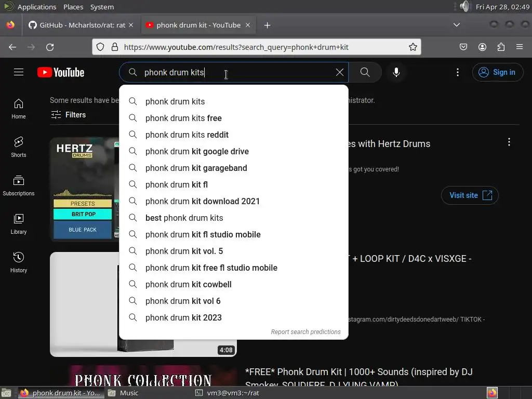The image size is (532, 399).
Task: Open Library in the YouTube sidebar
Action: pyautogui.click(x=19, y=224)
